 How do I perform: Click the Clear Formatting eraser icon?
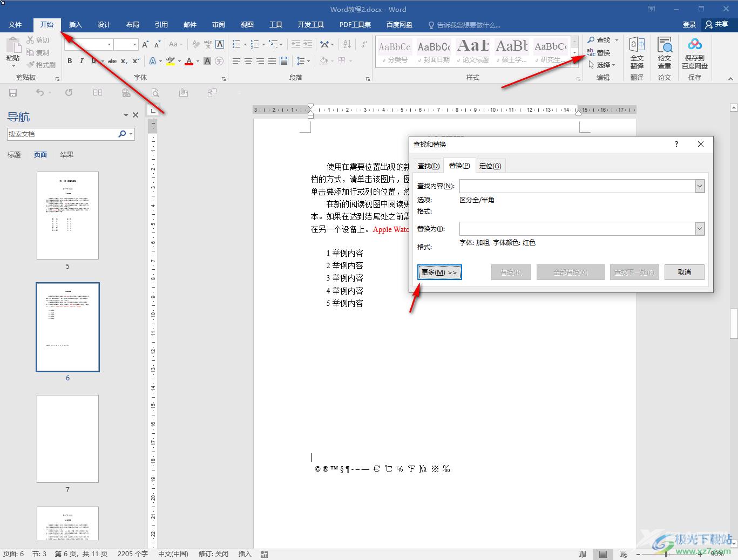coord(196,44)
